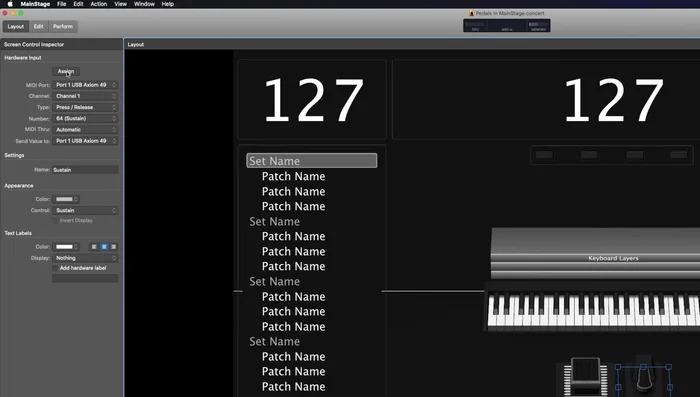Set text label alignment to right
The height and width of the screenshot is (397, 700).
click(113, 247)
